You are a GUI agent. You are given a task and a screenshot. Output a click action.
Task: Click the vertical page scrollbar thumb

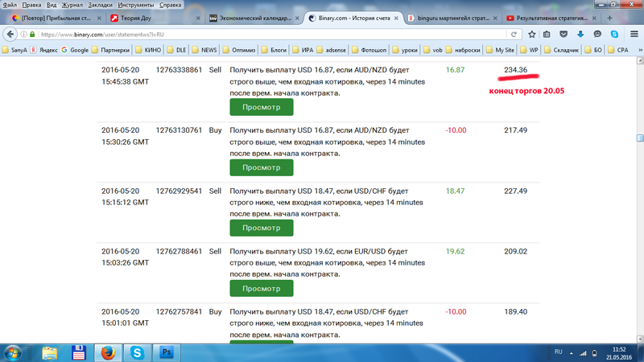tap(640, 138)
